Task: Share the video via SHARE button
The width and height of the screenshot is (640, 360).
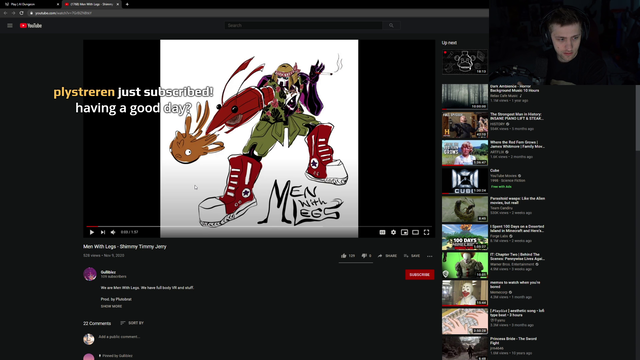Action: point(387,256)
